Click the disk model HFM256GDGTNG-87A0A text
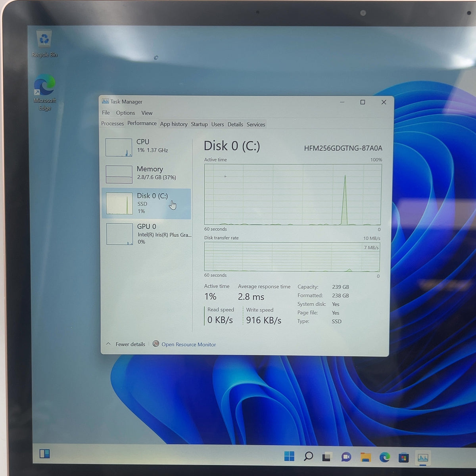The height and width of the screenshot is (476, 476). [343, 148]
